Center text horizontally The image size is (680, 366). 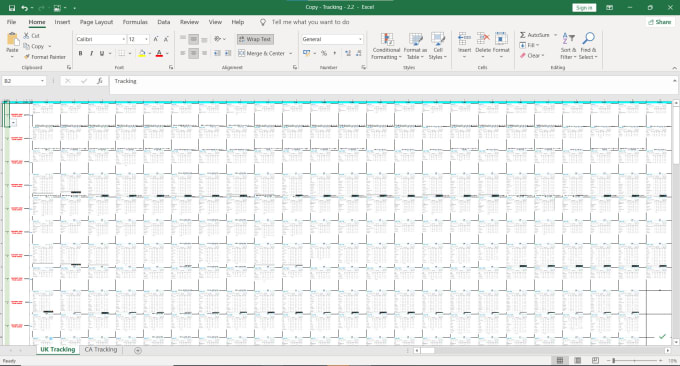[x=193, y=53]
